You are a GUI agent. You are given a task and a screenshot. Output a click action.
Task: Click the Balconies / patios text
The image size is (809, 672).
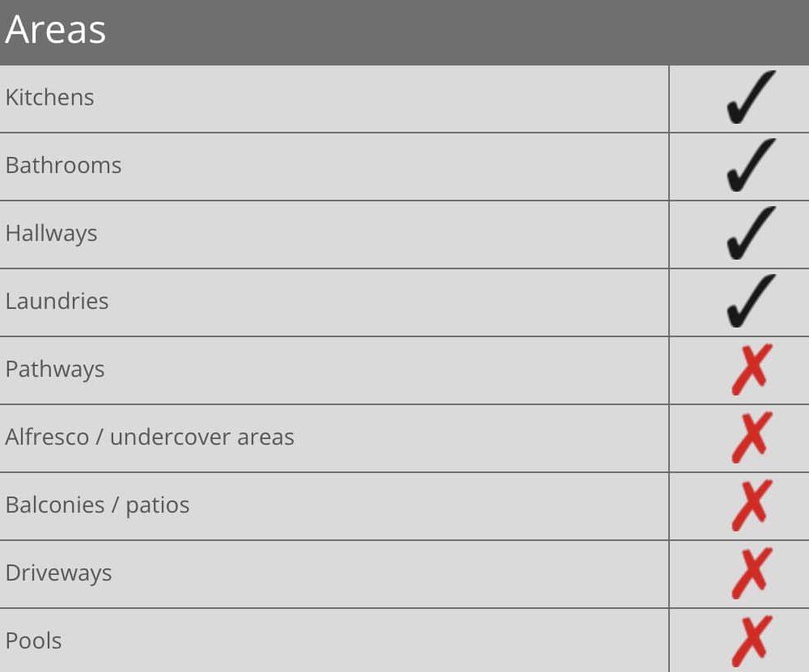[x=98, y=505]
